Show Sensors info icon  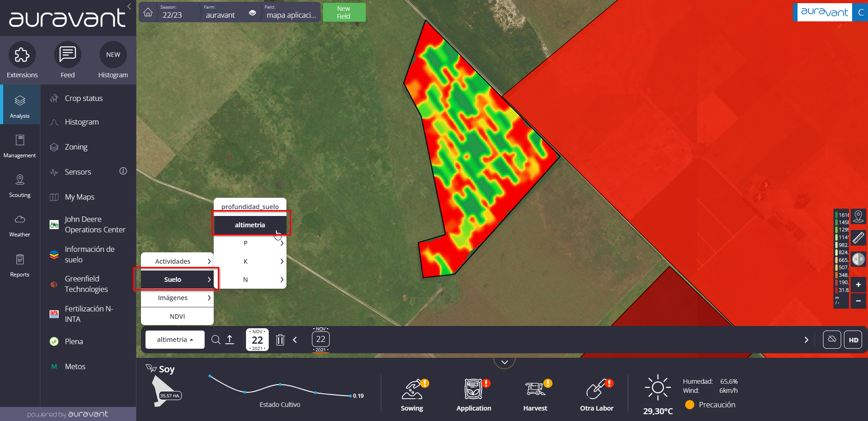click(123, 171)
